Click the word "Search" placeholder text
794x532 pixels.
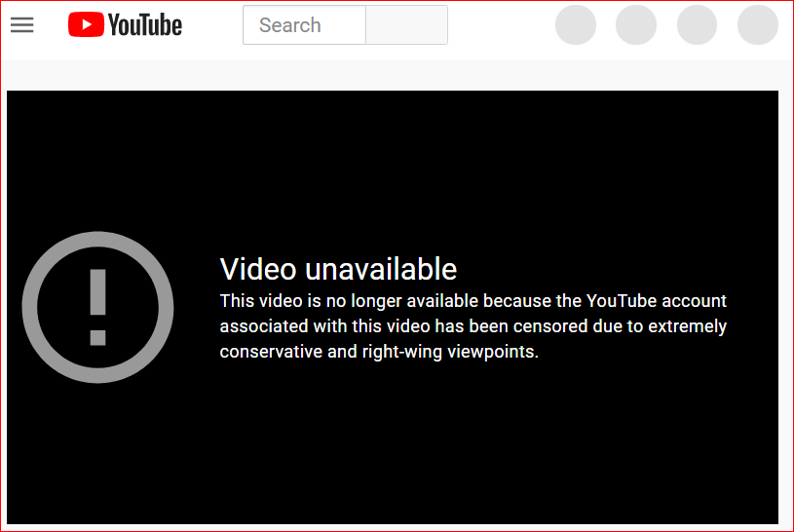[289, 24]
